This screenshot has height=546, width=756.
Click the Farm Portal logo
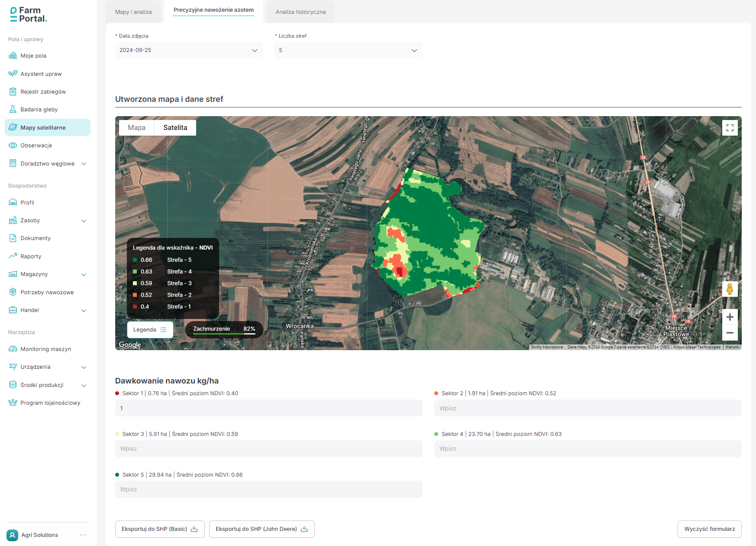(29, 14)
